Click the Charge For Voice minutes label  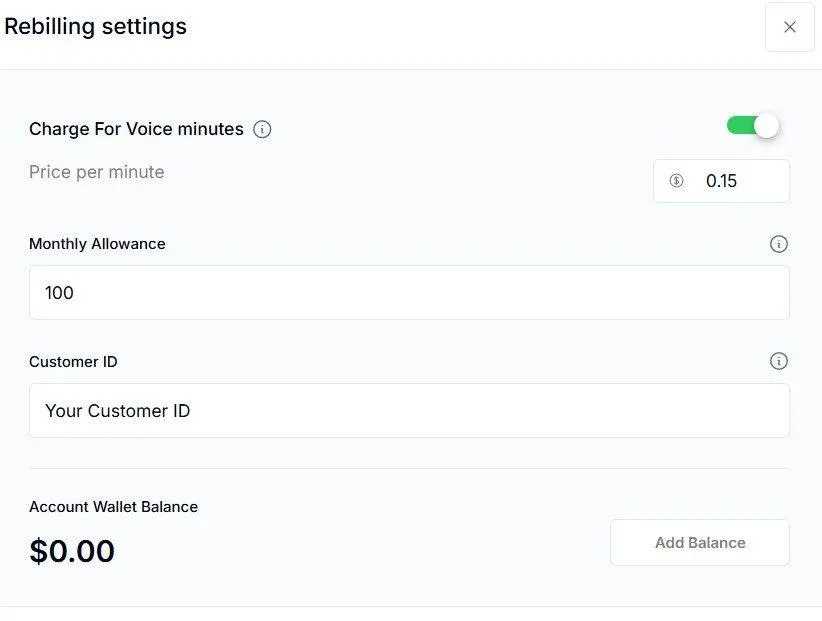[x=136, y=129]
